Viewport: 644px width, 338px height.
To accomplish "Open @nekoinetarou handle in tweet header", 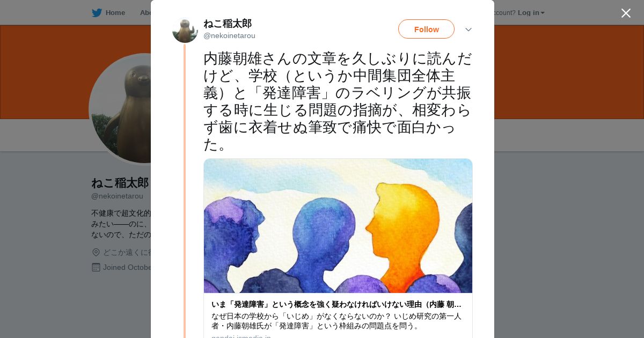I will pyautogui.click(x=229, y=35).
